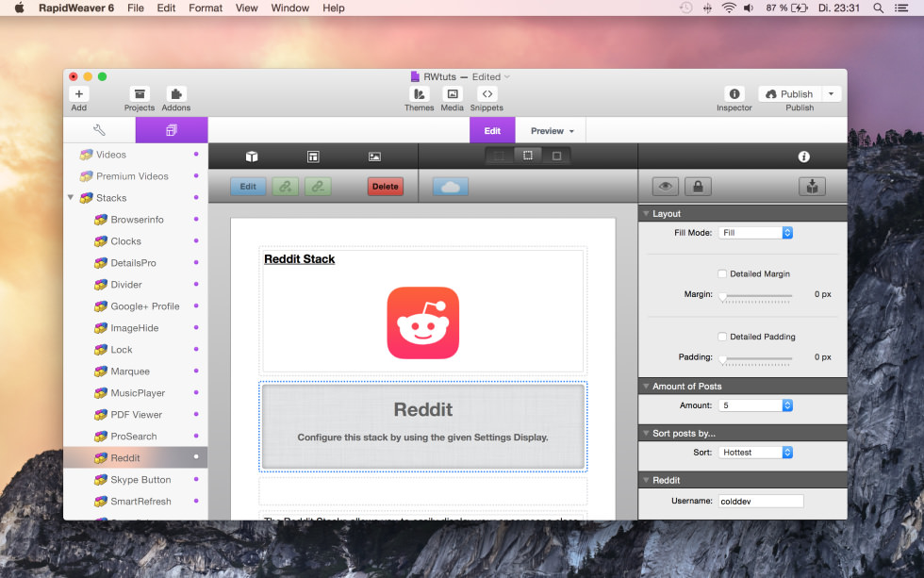
Task: Select the dashed outline view mode
Action: coord(528,157)
